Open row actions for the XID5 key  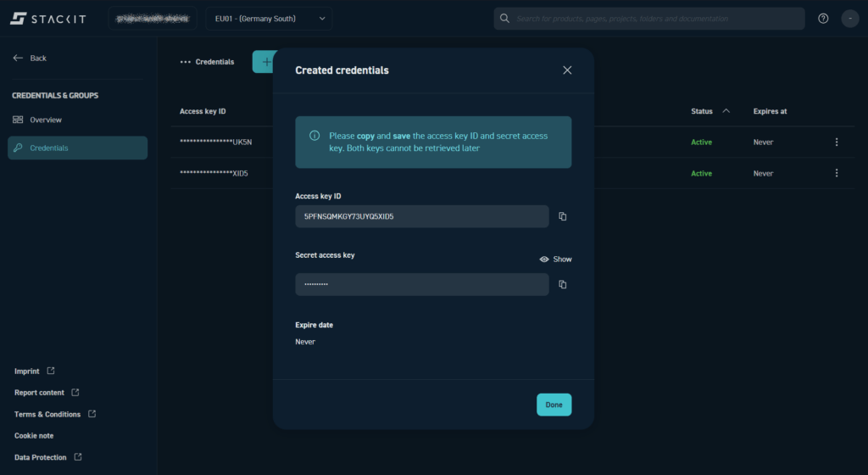tap(836, 173)
